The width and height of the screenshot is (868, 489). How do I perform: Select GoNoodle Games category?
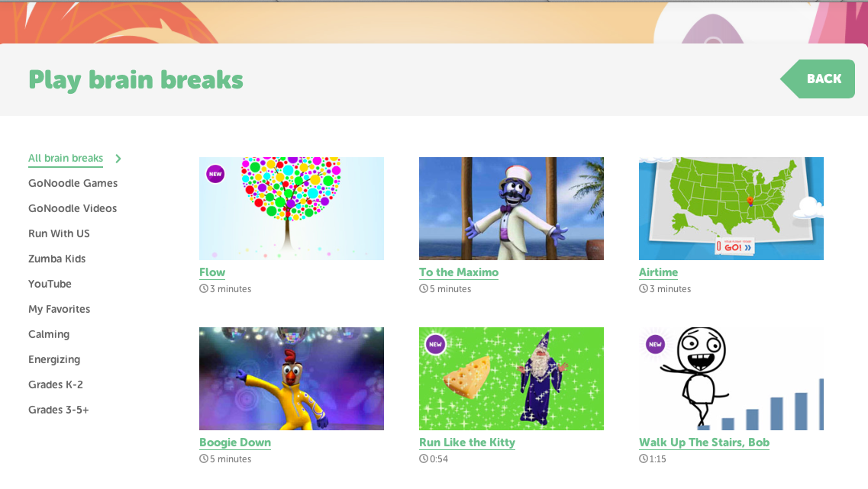click(x=73, y=183)
